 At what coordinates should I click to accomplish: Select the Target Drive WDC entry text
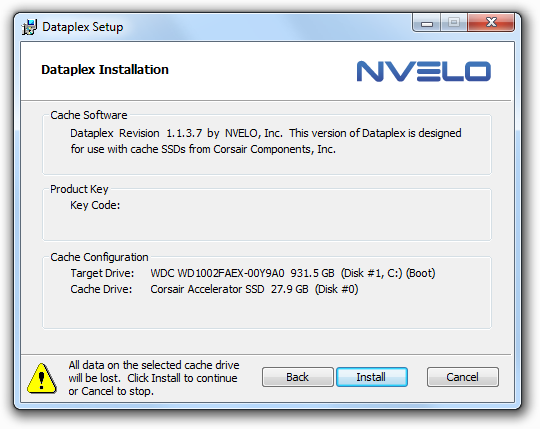293,273
